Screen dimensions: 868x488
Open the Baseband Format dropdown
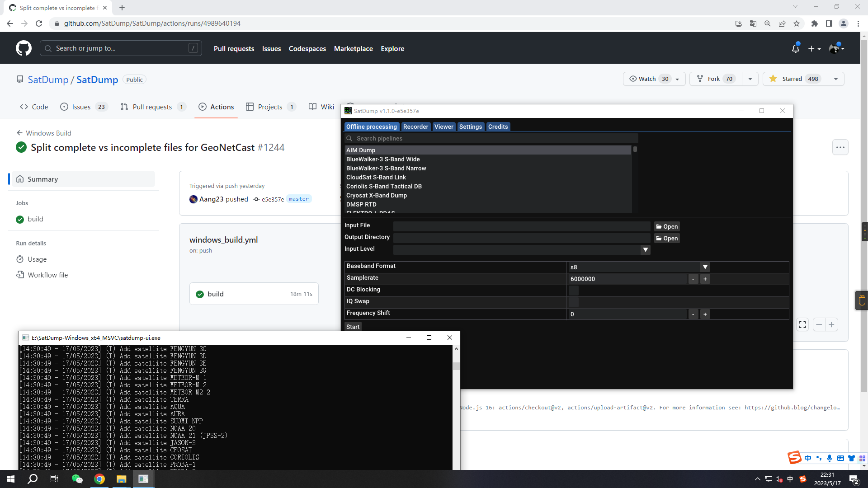click(705, 267)
